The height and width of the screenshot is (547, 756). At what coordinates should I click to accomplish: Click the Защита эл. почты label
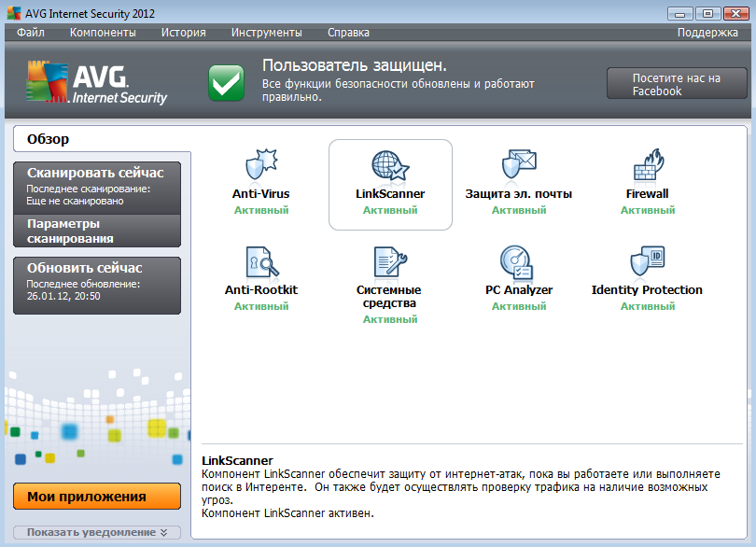point(518,193)
